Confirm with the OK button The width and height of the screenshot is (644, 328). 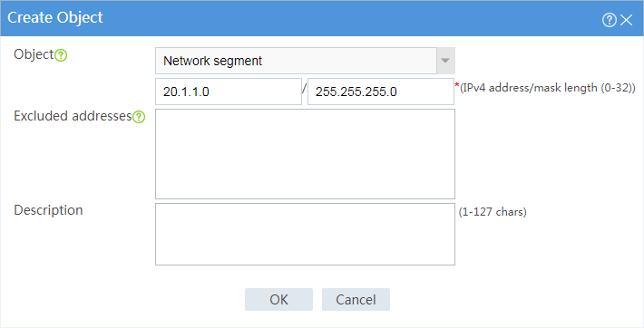coord(278,299)
